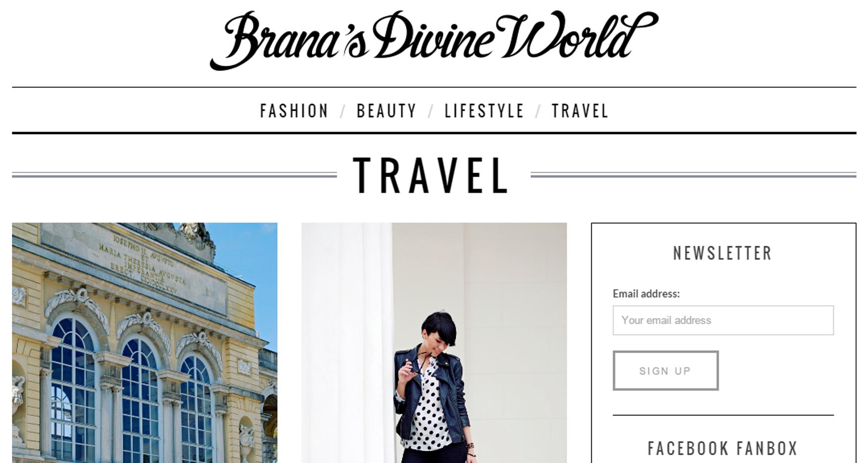Open the Fashion menu item
This screenshot has width=868, height=463.
[294, 111]
